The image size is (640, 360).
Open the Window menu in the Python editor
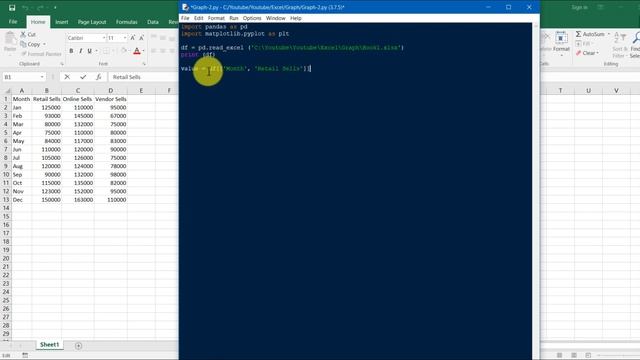pos(276,18)
